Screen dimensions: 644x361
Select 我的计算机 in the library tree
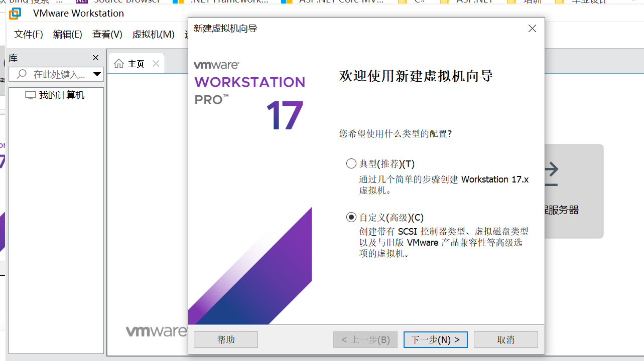click(x=62, y=95)
